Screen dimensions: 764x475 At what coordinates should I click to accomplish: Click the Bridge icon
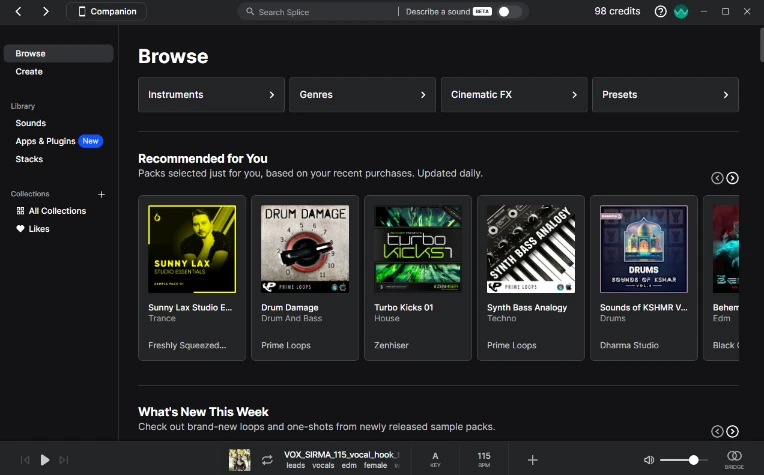(734, 459)
